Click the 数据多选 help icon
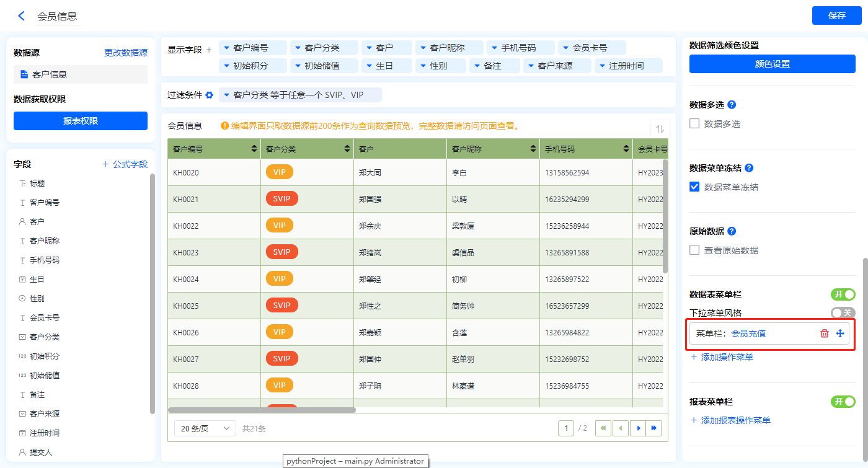 (x=732, y=105)
